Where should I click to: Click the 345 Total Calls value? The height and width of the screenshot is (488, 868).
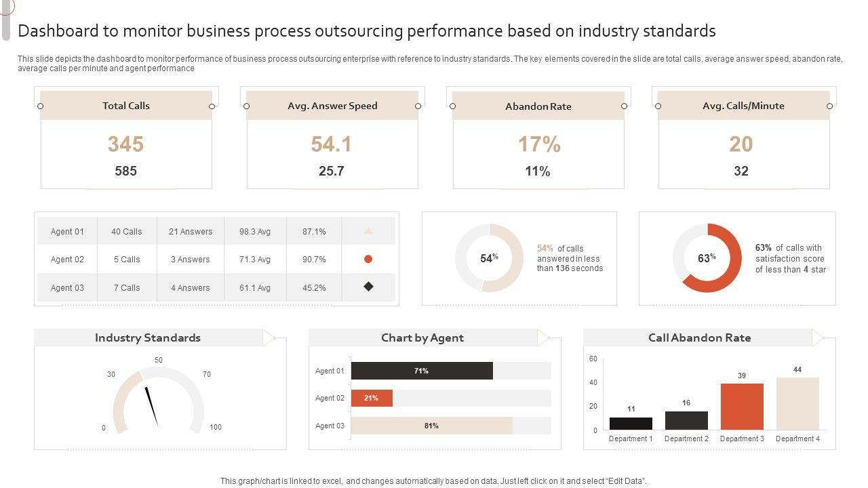[x=126, y=144]
